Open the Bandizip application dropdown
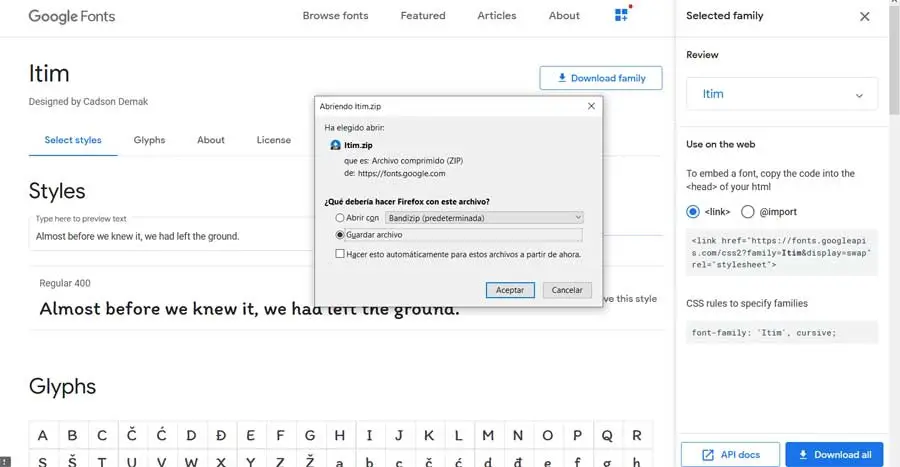 pos(484,218)
